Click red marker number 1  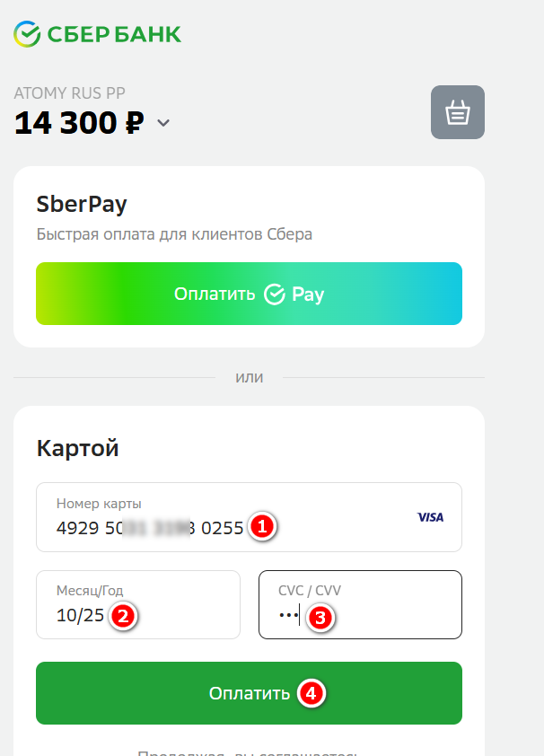click(x=261, y=527)
